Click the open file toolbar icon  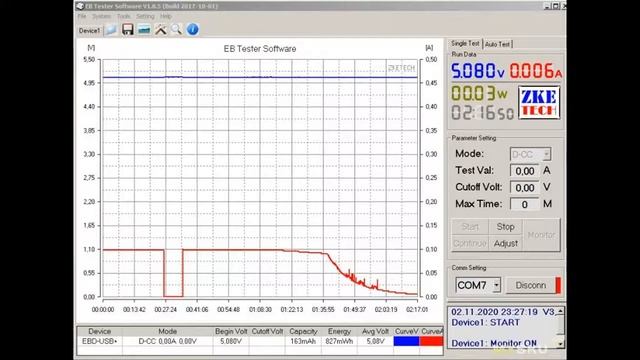click(111, 30)
